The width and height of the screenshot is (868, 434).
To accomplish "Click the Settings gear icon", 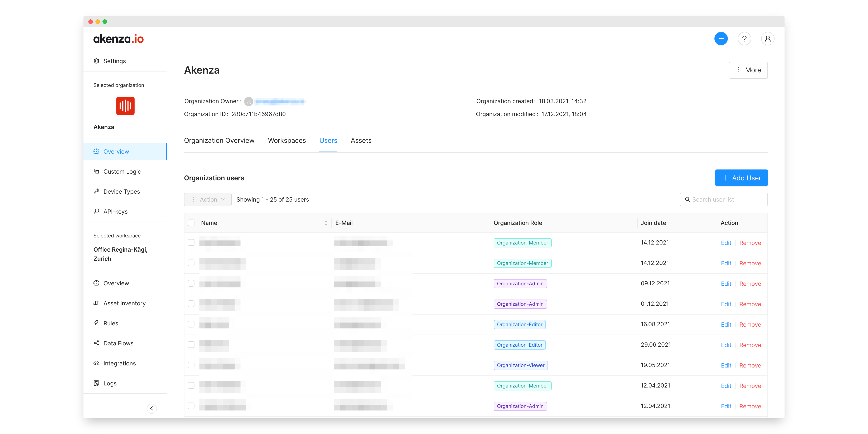I will click(x=96, y=61).
